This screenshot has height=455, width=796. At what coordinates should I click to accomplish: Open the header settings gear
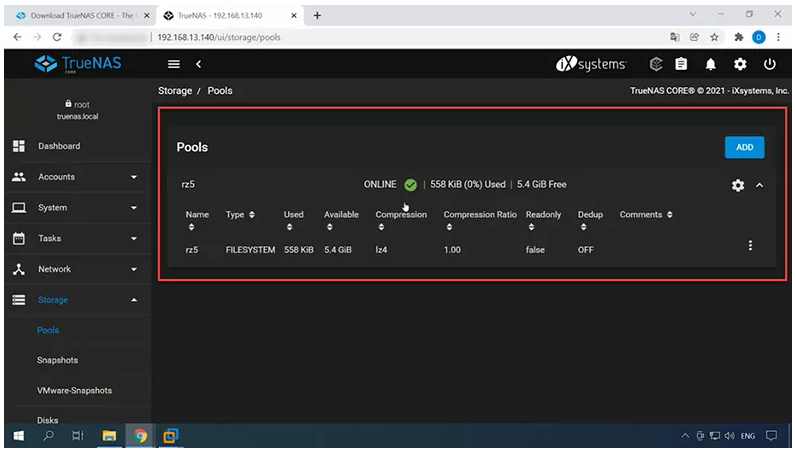pyautogui.click(x=740, y=64)
